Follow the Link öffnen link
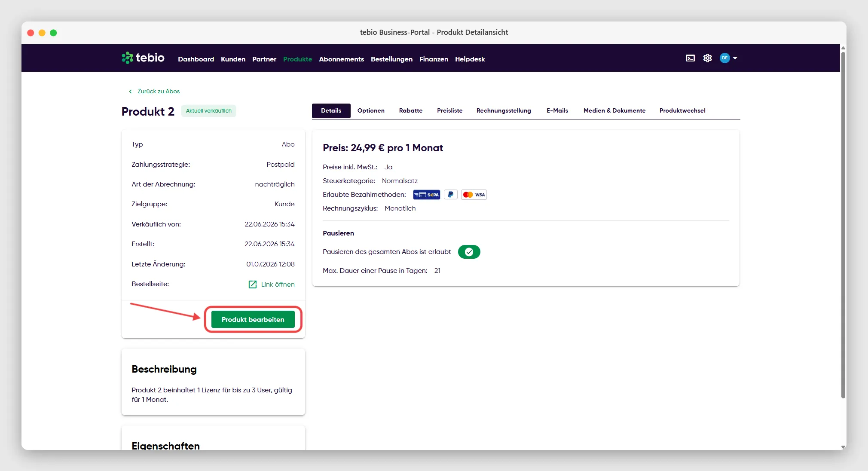The height and width of the screenshot is (471, 868). pos(278,284)
